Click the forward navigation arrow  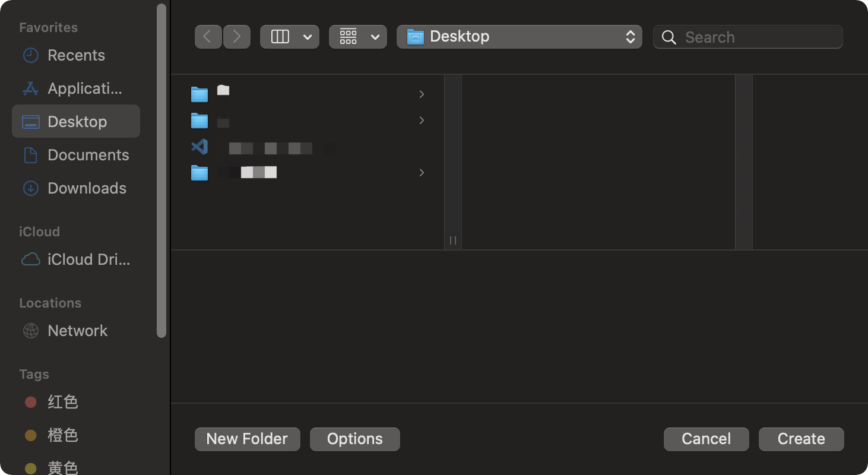click(237, 37)
